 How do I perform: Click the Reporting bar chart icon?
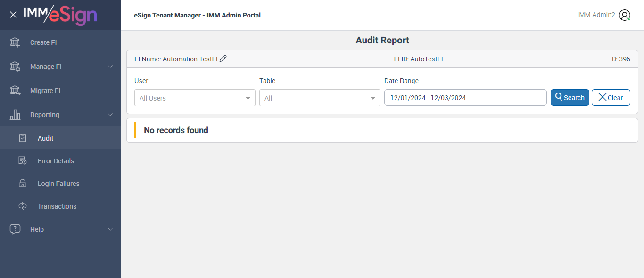[x=15, y=115]
